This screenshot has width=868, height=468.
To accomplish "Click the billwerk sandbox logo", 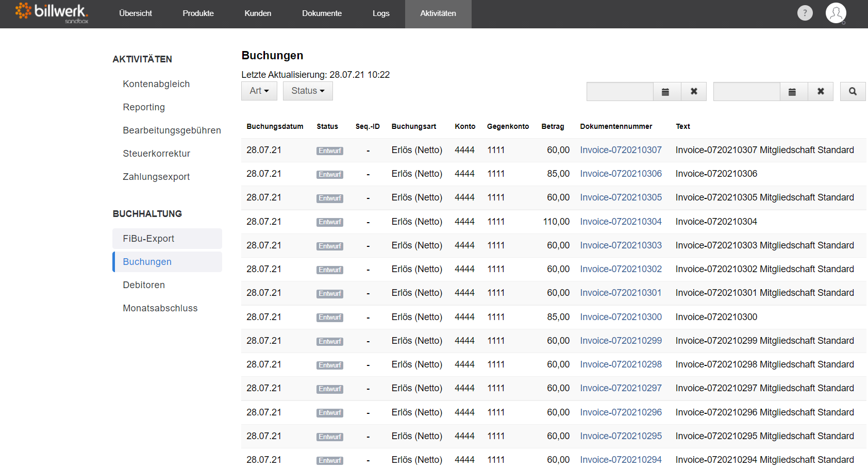I will tap(52, 13).
